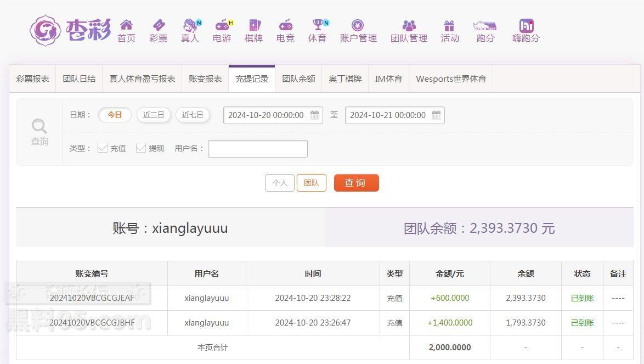Open the 彩票报表 tab
This screenshot has width=644, height=364.
tap(32, 79)
